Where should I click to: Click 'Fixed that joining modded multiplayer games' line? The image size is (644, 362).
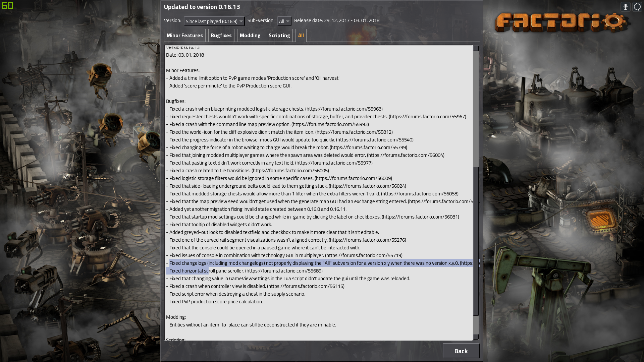[x=305, y=155]
